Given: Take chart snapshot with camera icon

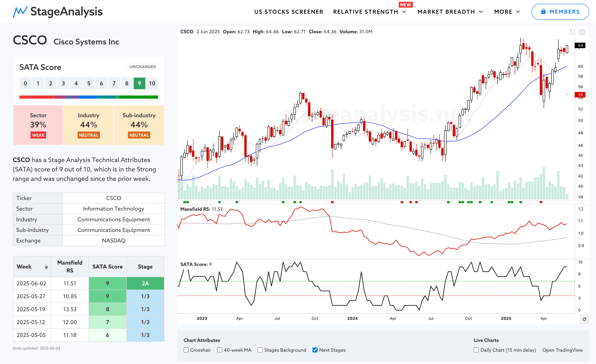Looking at the screenshot, I should click(582, 32).
